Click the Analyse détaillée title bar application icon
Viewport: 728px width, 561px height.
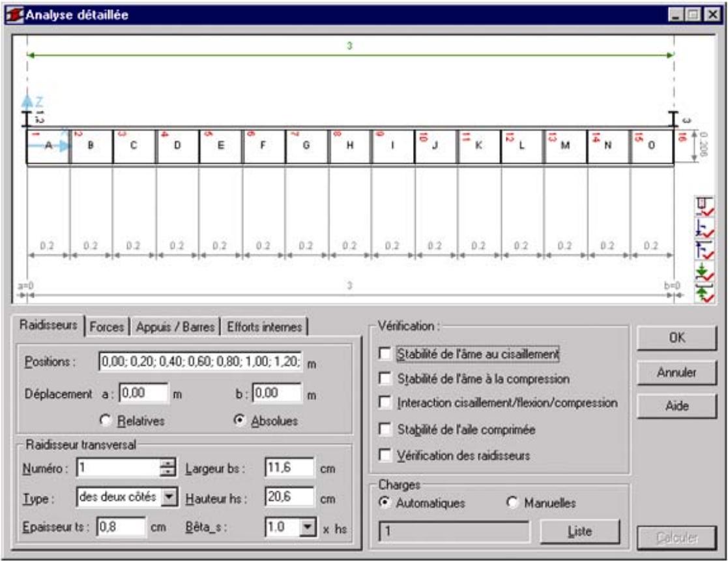[14, 15]
